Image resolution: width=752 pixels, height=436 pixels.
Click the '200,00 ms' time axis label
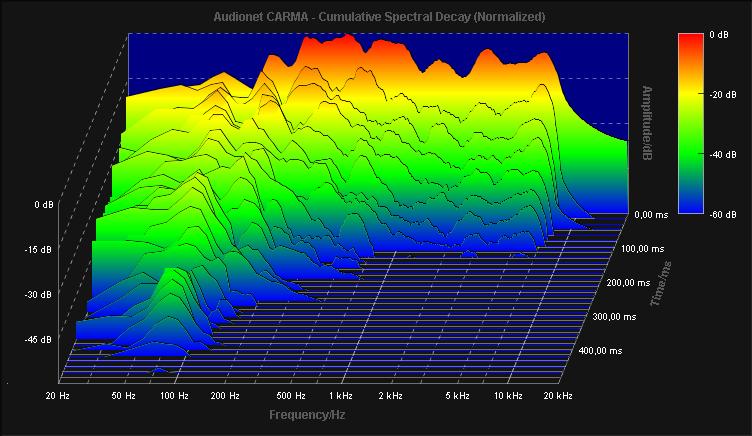pyautogui.click(x=628, y=283)
